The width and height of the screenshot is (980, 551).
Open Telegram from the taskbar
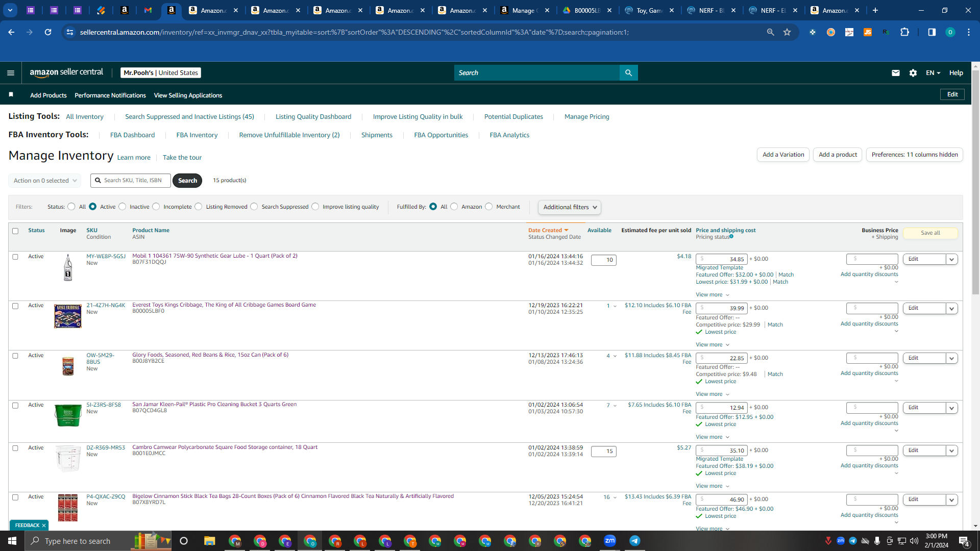tap(634, 541)
